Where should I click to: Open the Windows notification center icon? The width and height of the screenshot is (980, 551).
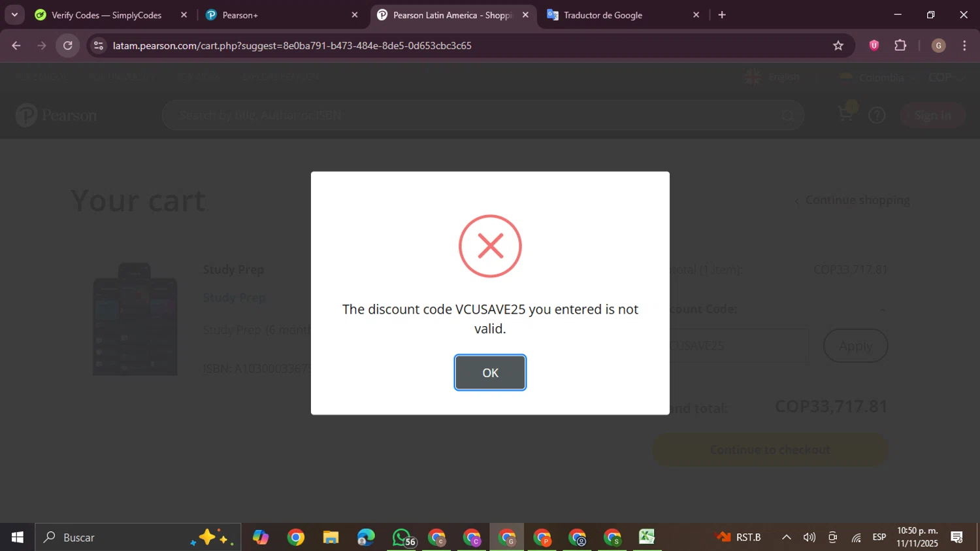(957, 537)
